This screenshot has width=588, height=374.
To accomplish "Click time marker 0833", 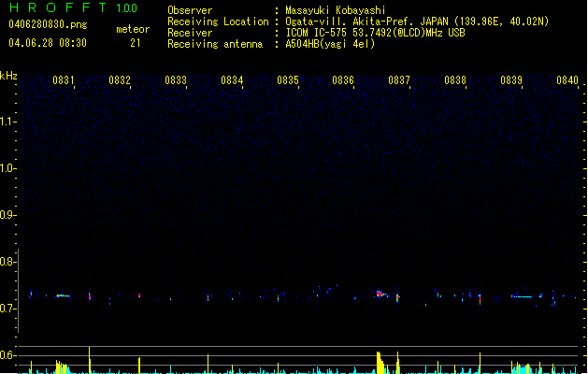I will pos(176,80).
